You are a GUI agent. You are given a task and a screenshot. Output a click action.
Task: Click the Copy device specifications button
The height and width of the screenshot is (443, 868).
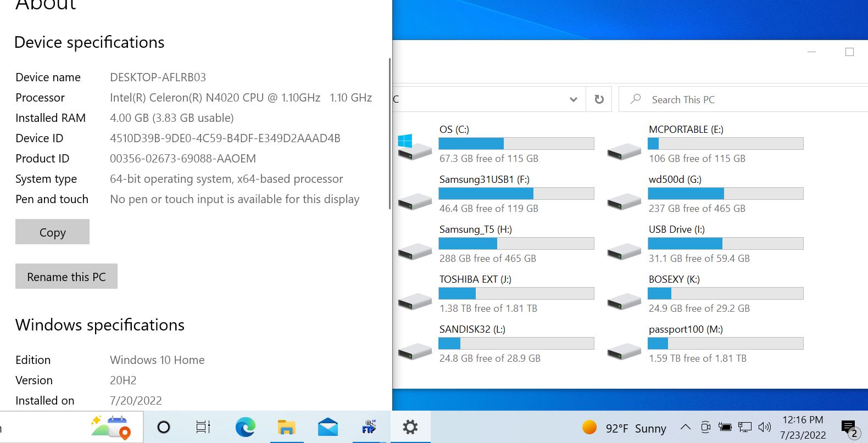coord(52,232)
